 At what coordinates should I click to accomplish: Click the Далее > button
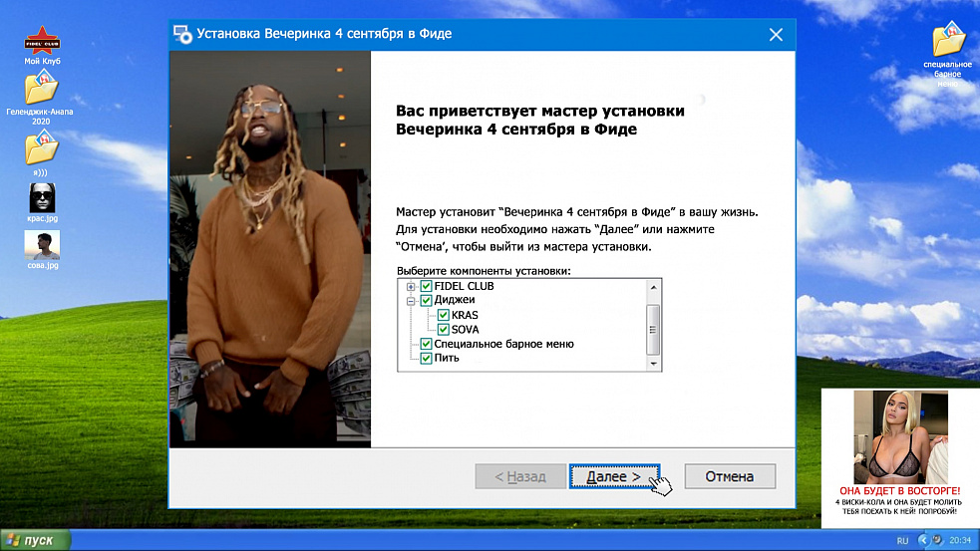click(614, 476)
